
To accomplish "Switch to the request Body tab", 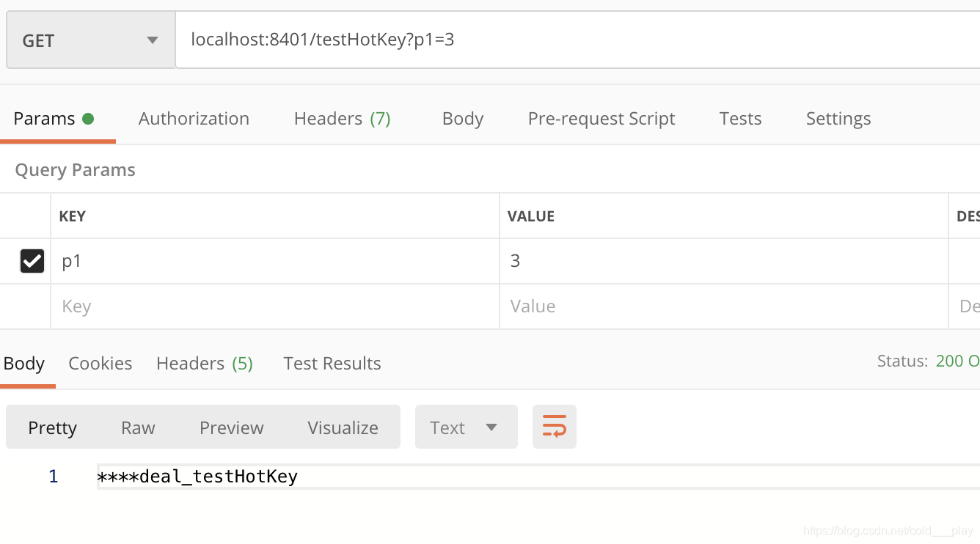I will point(463,119).
